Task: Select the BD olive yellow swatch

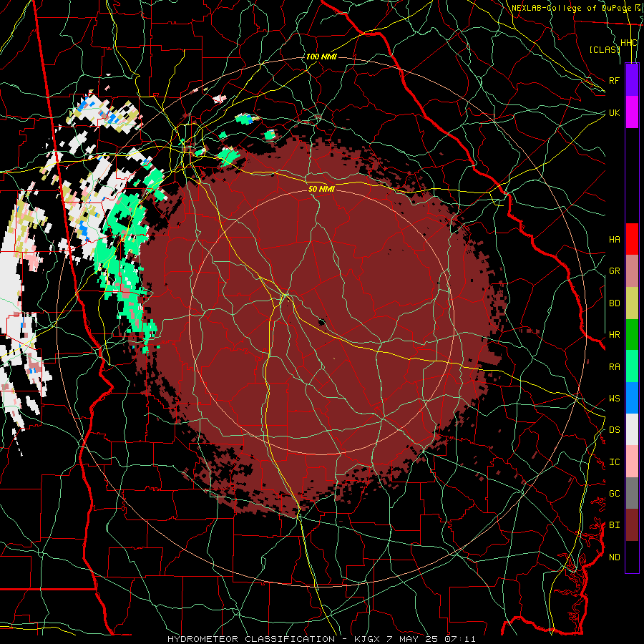Action: (x=632, y=303)
